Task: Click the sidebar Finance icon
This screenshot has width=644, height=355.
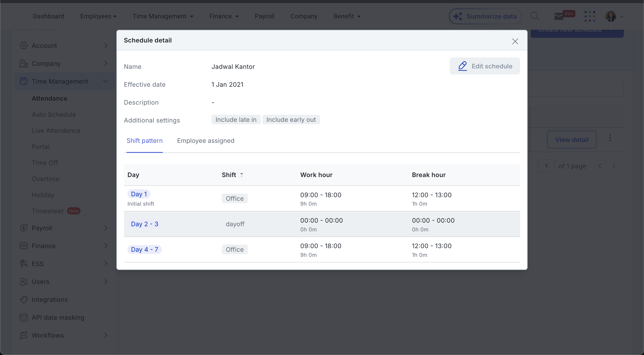Action: point(24,246)
